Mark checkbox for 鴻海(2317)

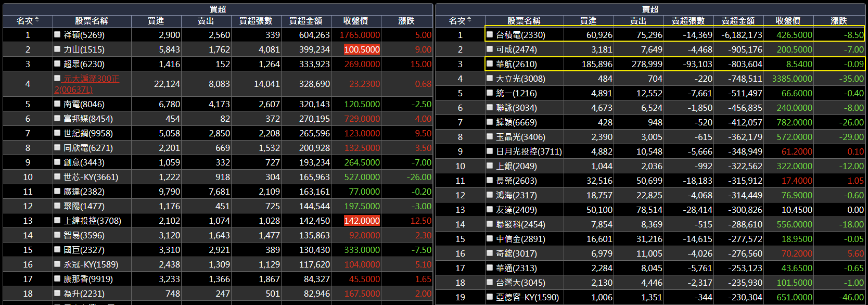490,195
